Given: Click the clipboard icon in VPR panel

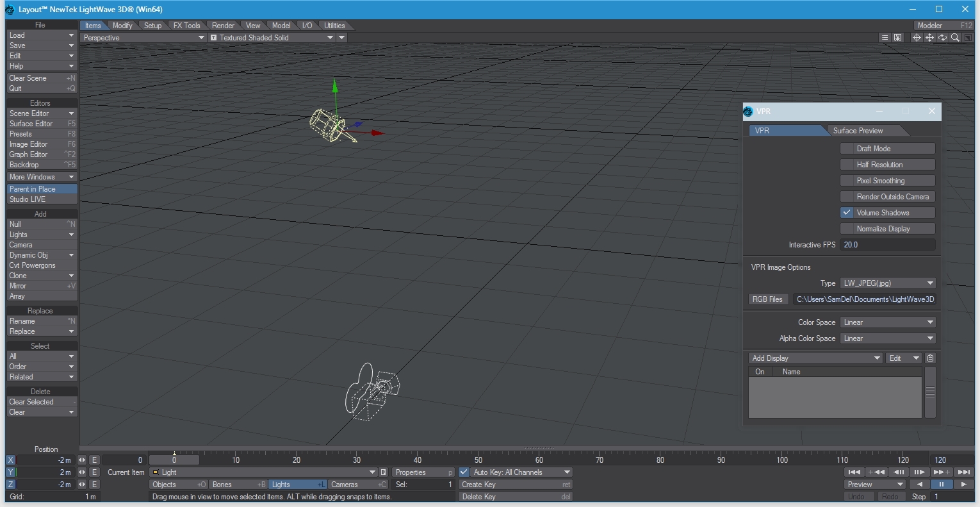Looking at the screenshot, I should (930, 358).
